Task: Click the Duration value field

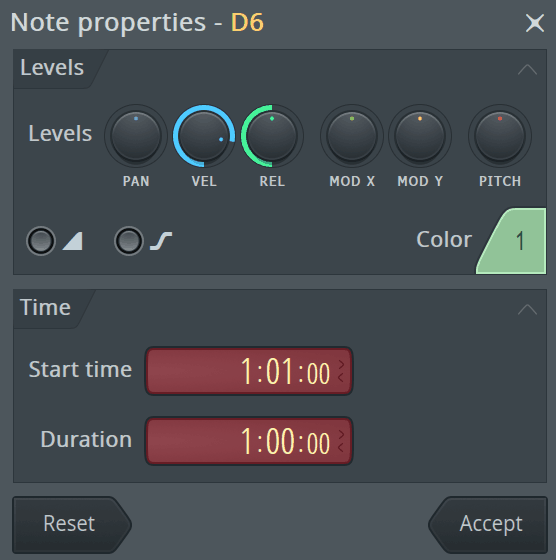Action: [x=249, y=441]
